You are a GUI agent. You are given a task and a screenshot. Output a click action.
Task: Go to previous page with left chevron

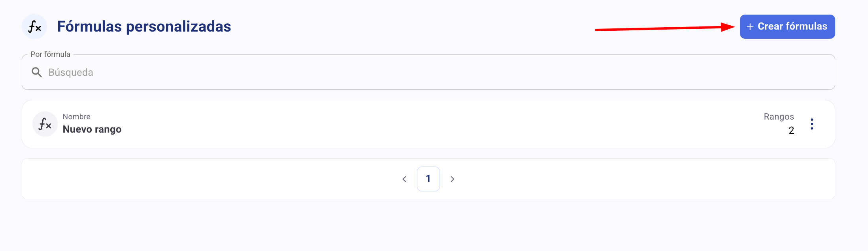pos(404,179)
